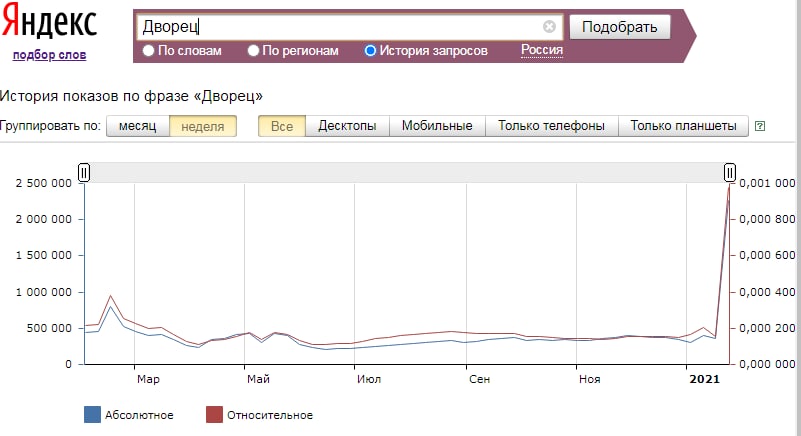The width and height of the screenshot is (801, 436).
Task: Switch to 'Только планшеты' tab
Action: [x=684, y=126]
